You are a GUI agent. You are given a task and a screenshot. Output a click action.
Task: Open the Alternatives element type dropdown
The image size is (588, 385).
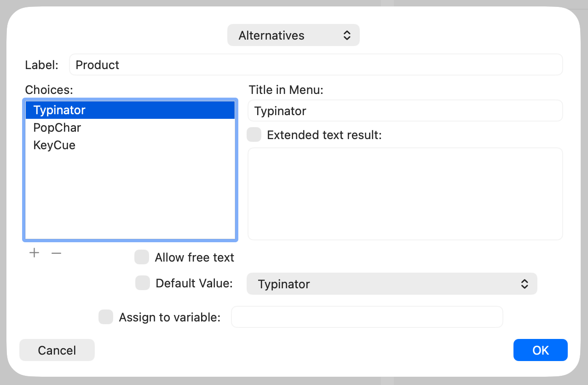pos(293,35)
